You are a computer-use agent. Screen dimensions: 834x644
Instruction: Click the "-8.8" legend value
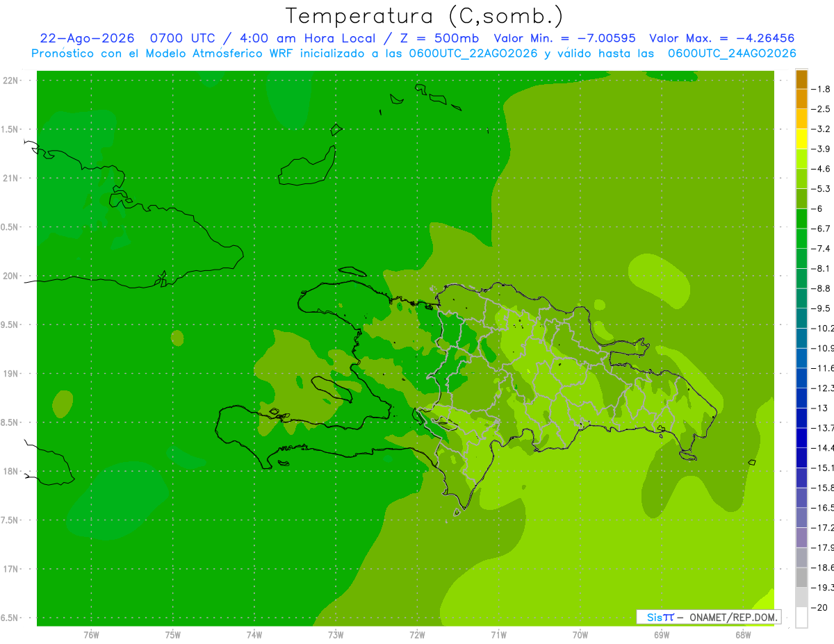822,288
